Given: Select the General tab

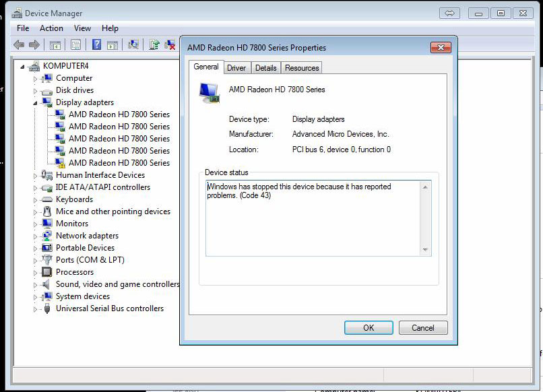Looking at the screenshot, I should tap(206, 67).
